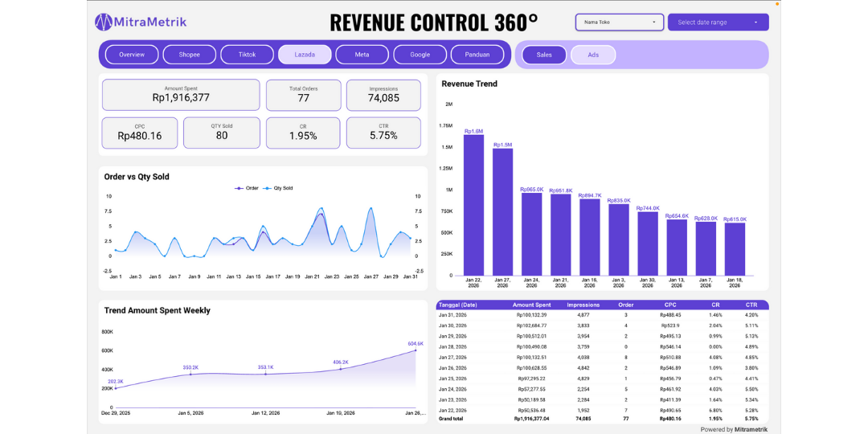
Task: Click the MitraMetrik waveform logo icon
Action: point(104,22)
